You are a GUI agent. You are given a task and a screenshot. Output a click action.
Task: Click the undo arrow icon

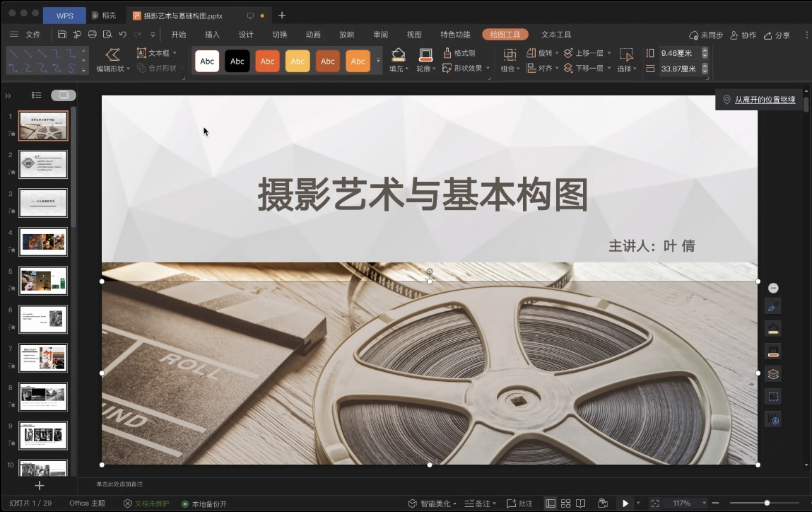122,35
